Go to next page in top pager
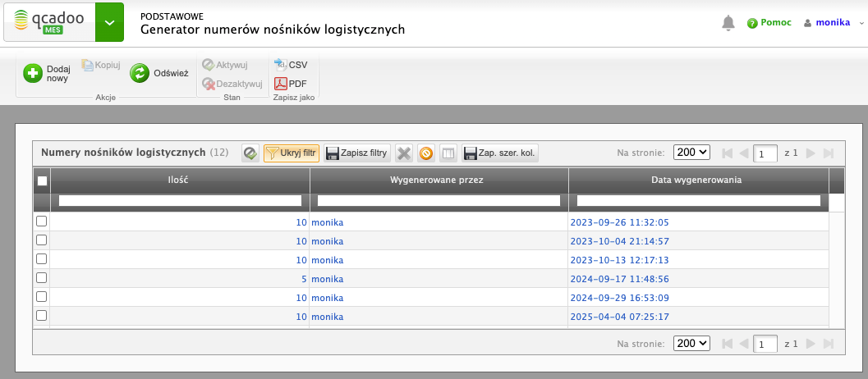This screenshot has height=379, width=868. pyautogui.click(x=811, y=153)
